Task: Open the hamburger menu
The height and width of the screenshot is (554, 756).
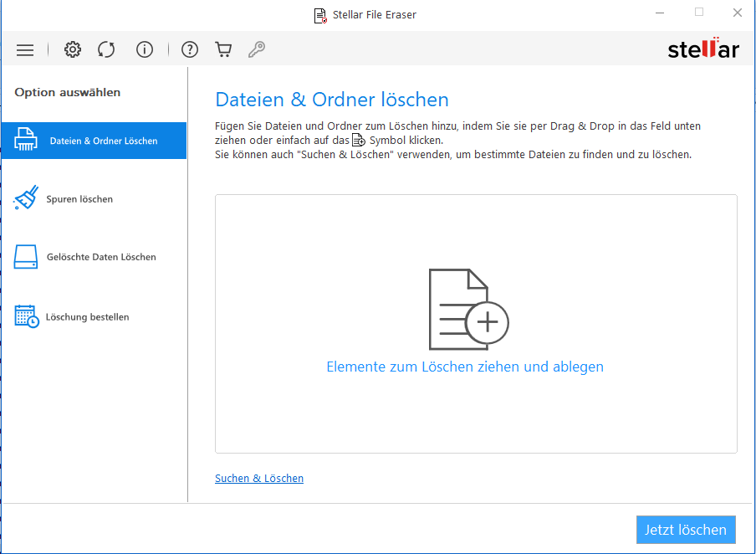Action: click(x=25, y=49)
